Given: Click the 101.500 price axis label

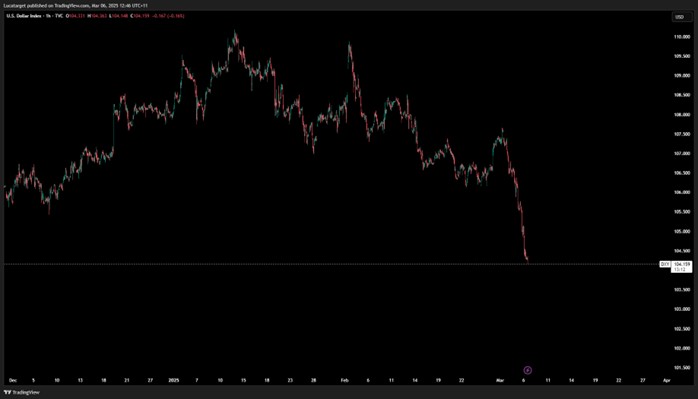Looking at the screenshot, I should pyautogui.click(x=682, y=368).
